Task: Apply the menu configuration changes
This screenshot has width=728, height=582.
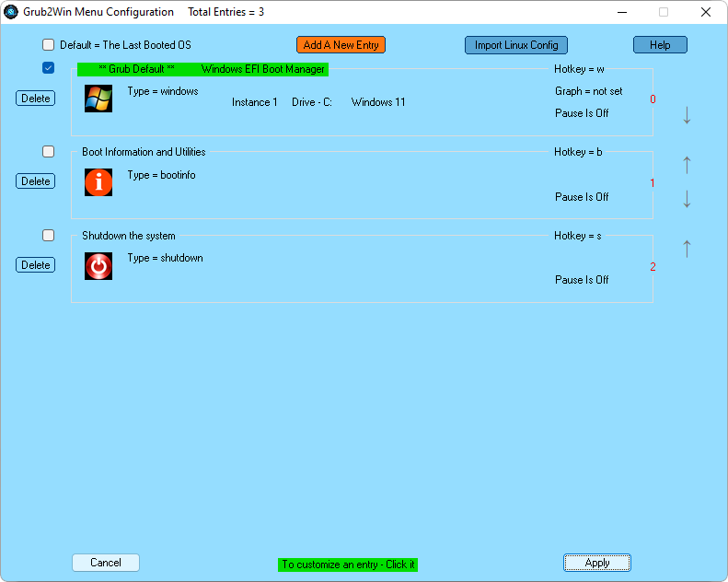Action: click(597, 563)
